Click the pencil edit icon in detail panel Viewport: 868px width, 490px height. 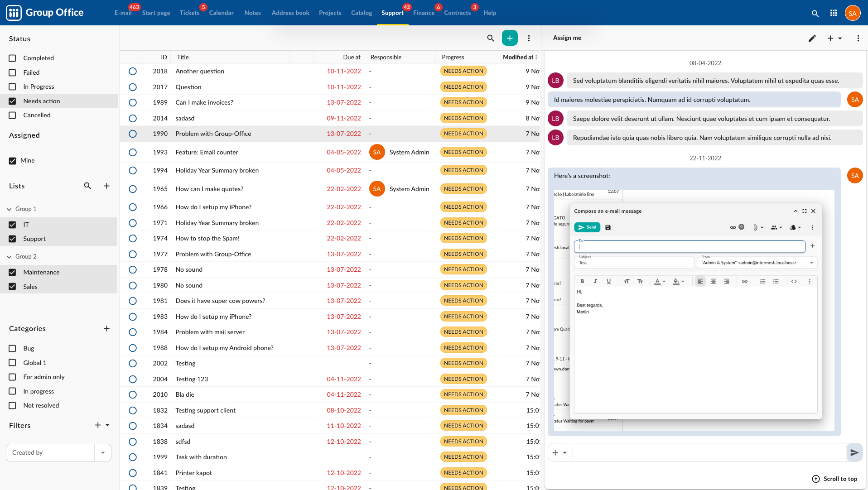tap(812, 38)
